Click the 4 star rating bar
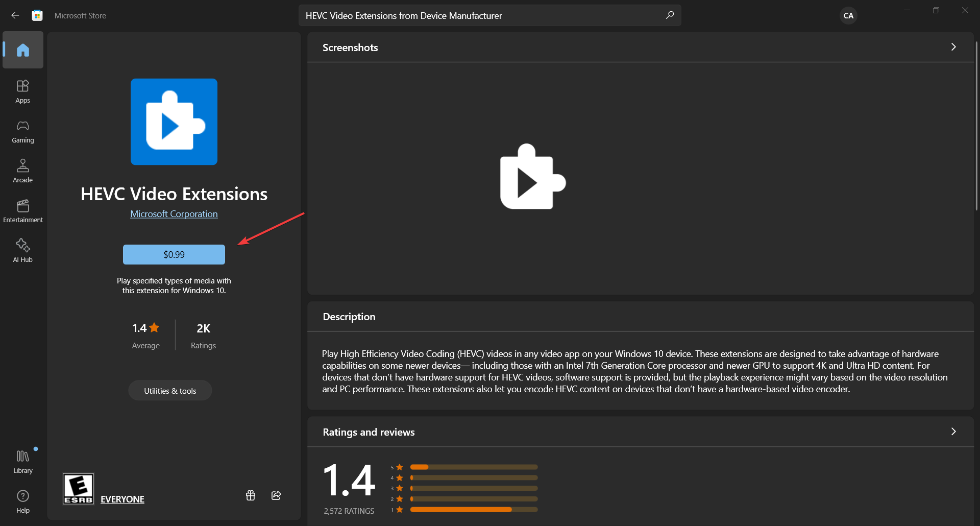 click(474, 477)
